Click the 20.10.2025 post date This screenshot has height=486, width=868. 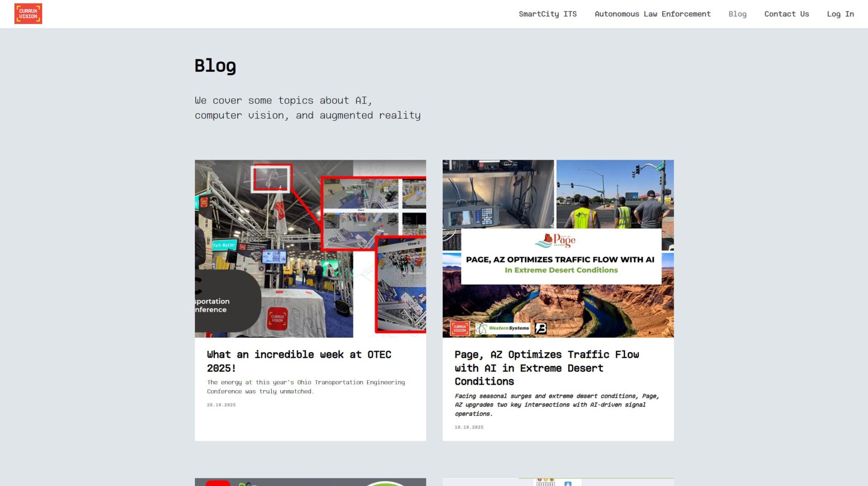click(221, 405)
